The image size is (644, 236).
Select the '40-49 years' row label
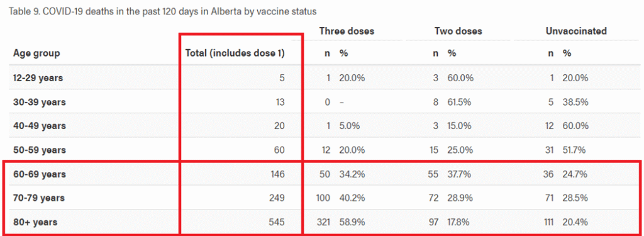coord(40,126)
